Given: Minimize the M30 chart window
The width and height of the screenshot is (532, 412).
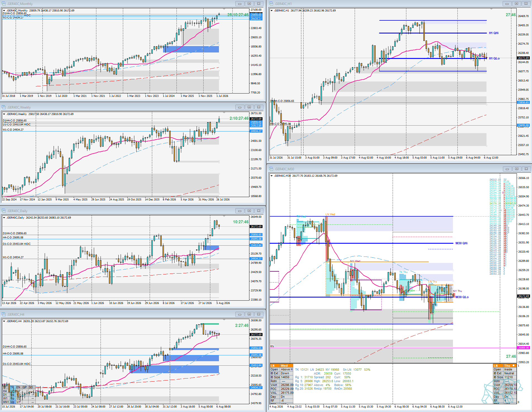Looking at the screenshot, I should coord(507,169).
